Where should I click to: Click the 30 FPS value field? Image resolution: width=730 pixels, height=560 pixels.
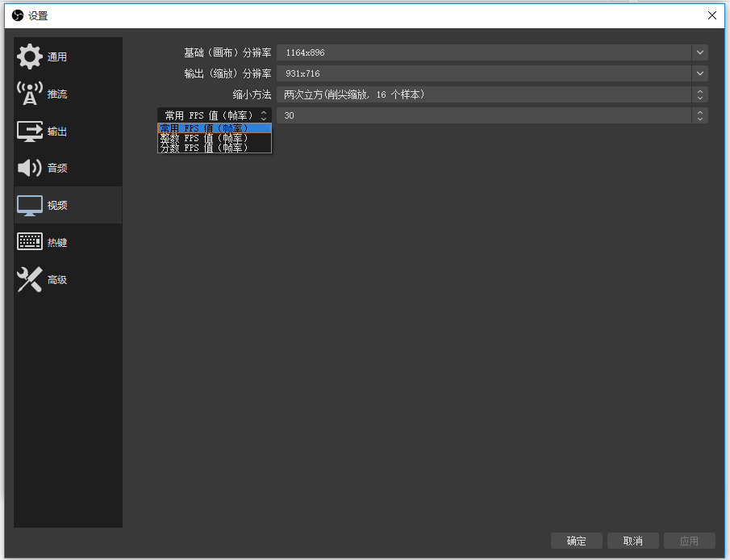pos(484,115)
